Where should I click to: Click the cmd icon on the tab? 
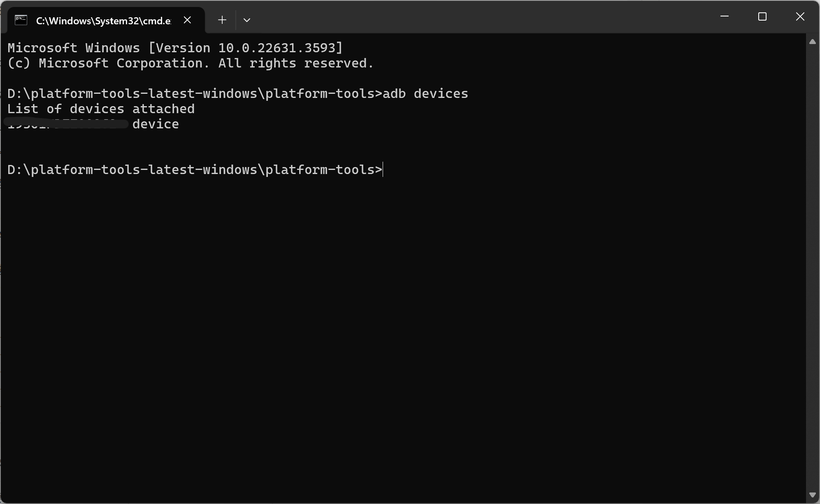(21, 20)
